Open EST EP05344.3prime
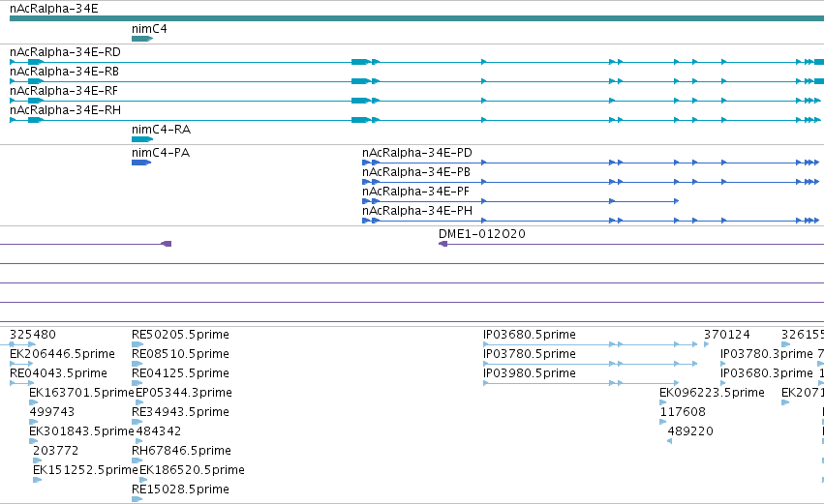 pyautogui.click(x=184, y=393)
